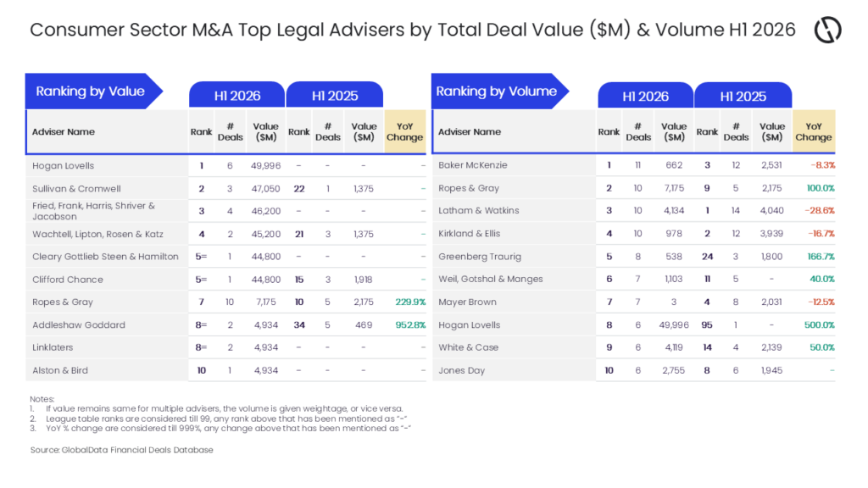Open the H1 2025 tab in value table

(335, 95)
